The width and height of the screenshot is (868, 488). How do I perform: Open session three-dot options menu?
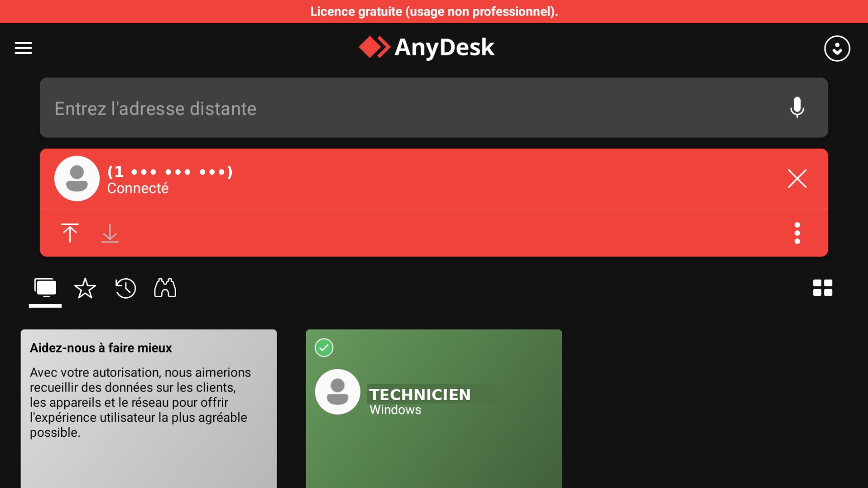(x=797, y=233)
